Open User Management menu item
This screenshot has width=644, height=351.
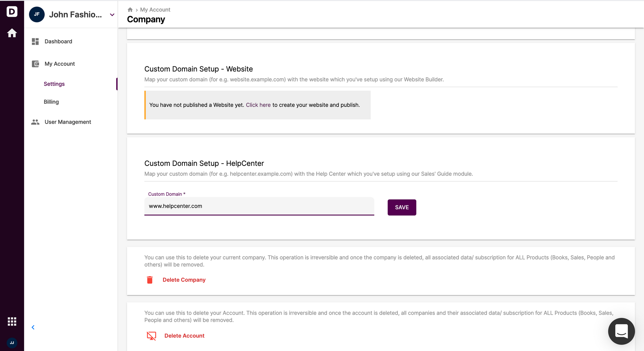(x=68, y=122)
